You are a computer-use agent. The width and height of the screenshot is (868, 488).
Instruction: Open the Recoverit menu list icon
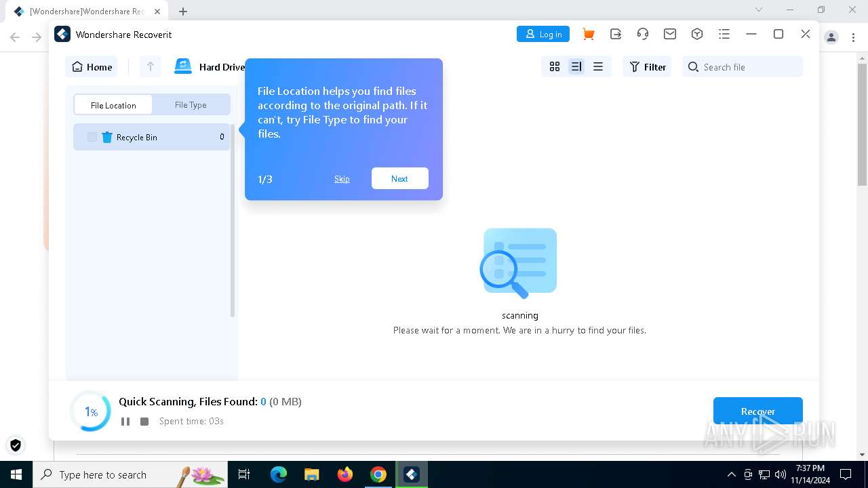[724, 34]
